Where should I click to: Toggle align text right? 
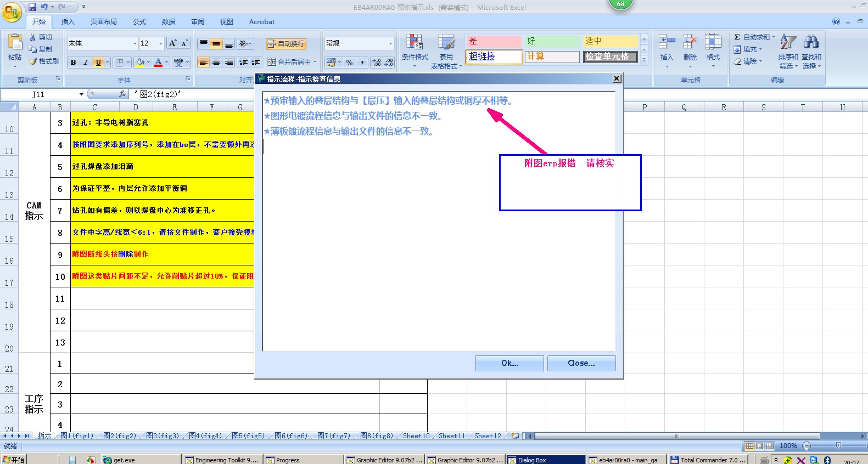(229, 62)
